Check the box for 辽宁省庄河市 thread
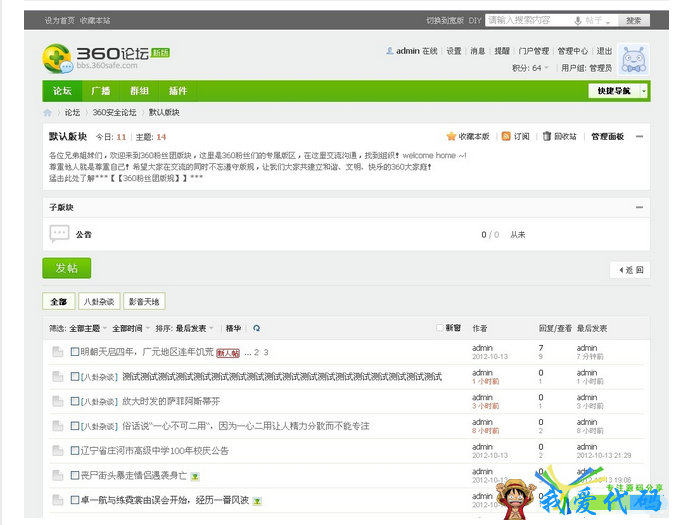679x525 pixels. click(x=74, y=450)
